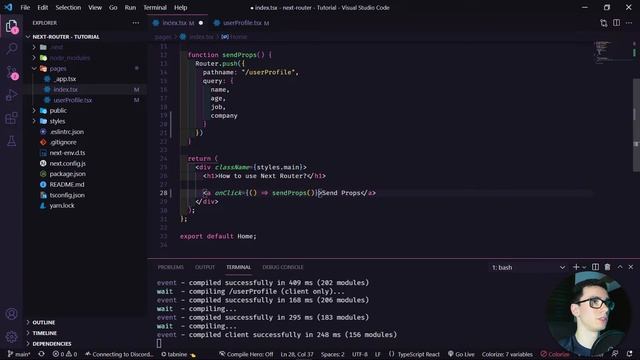This screenshot has width=640, height=360.
Task: Click the editor vertical scrollbar
Action: click(x=636, y=126)
